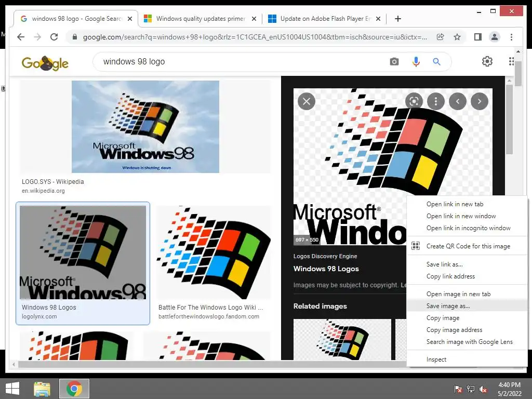Click the muted volume tray icon
532x399 pixels.
pyautogui.click(x=483, y=389)
